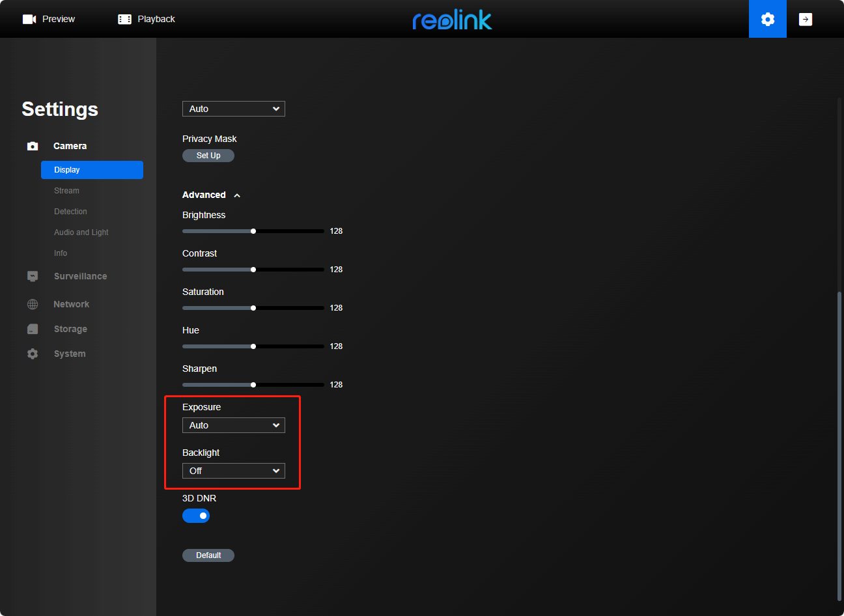The height and width of the screenshot is (616, 844).
Task: Click the Sharpen slider handle
Action: [253, 385]
